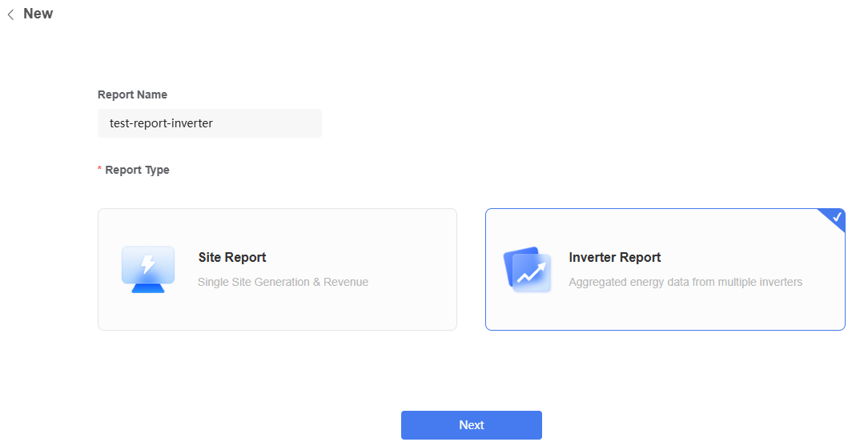The image size is (868, 446).
Task: Click the 'Inverter Report' title text
Action: (614, 257)
